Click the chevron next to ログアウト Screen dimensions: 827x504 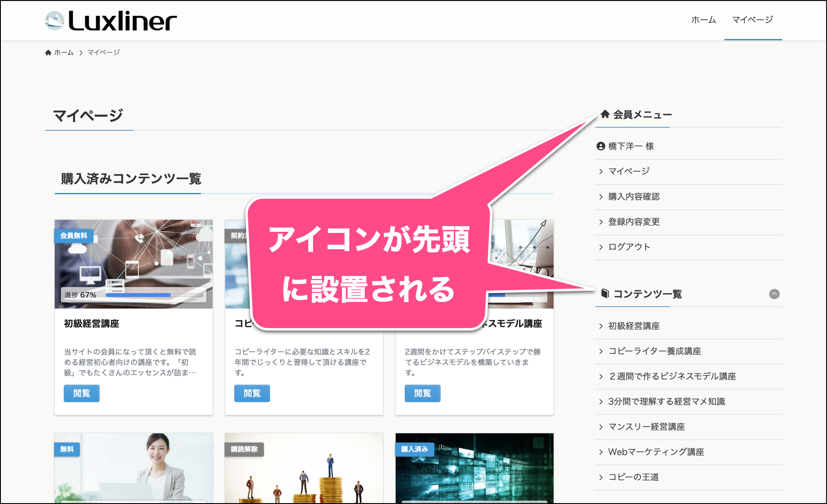tap(601, 247)
